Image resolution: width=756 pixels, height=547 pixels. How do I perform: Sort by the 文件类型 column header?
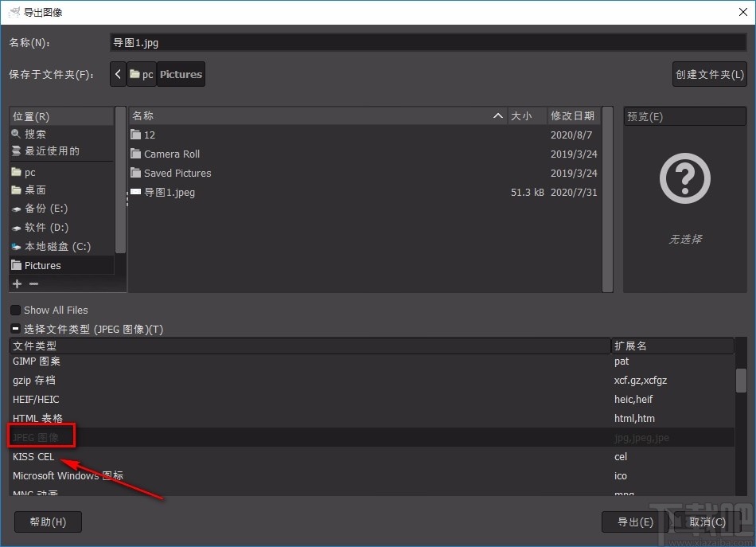310,346
